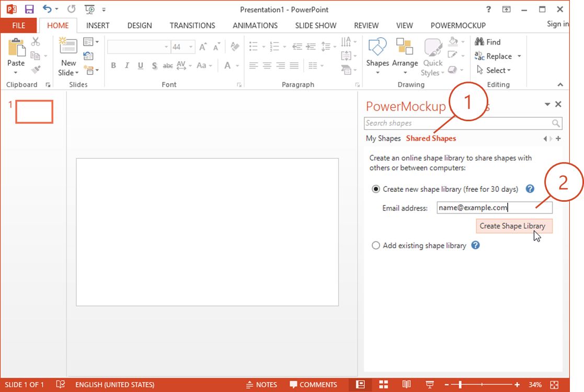The image size is (584, 392).
Task: Toggle Italic formatting
Action: 127,65
